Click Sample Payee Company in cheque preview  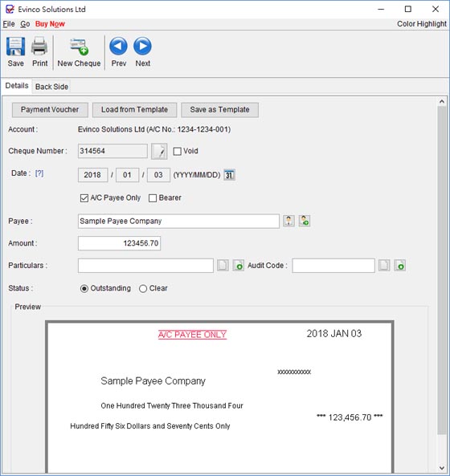pyautogui.click(x=153, y=381)
